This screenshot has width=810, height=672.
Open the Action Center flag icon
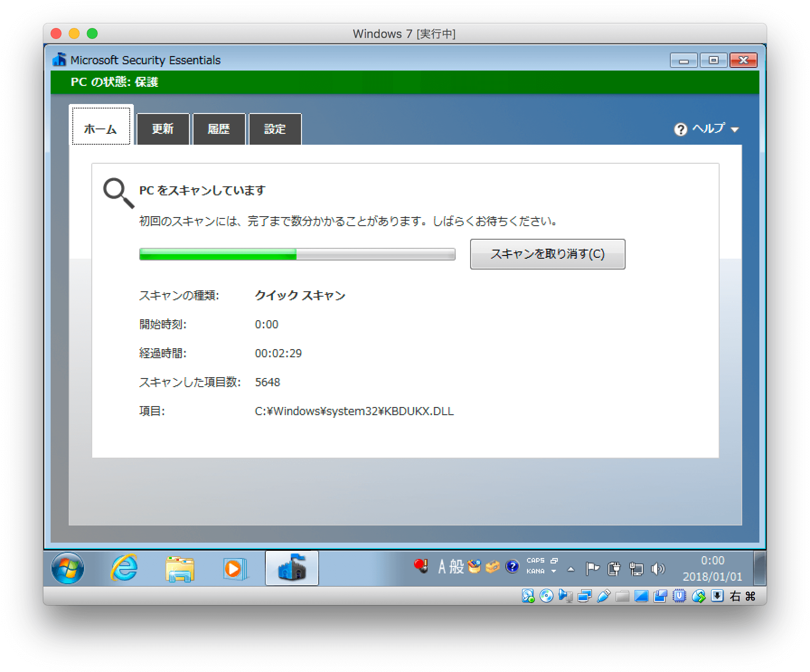pyautogui.click(x=592, y=568)
